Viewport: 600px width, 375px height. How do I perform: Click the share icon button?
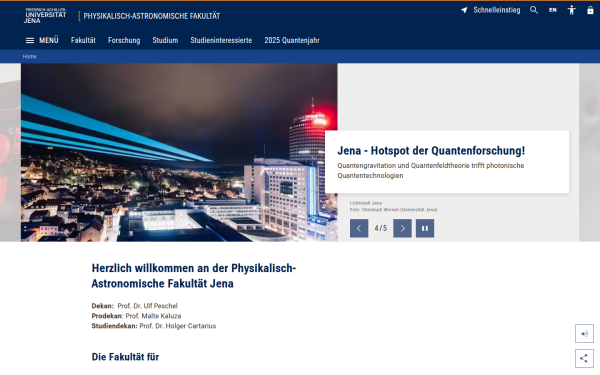click(584, 358)
